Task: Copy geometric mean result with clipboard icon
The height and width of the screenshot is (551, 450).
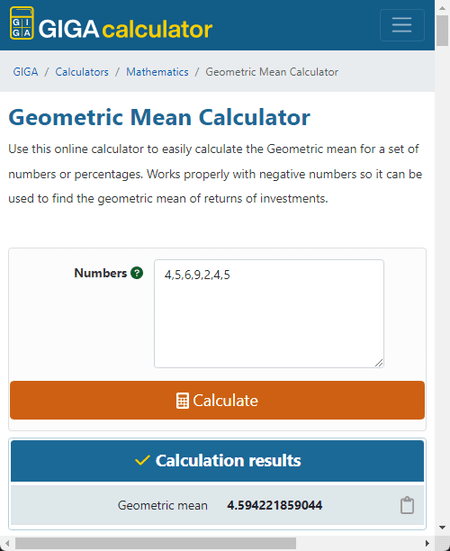Action: pos(407,505)
